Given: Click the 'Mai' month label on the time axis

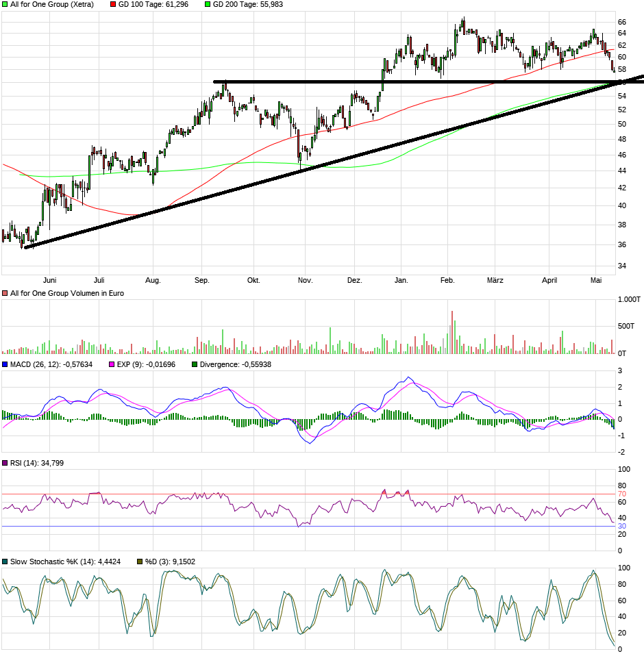Looking at the screenshot, I should [596, 280].
